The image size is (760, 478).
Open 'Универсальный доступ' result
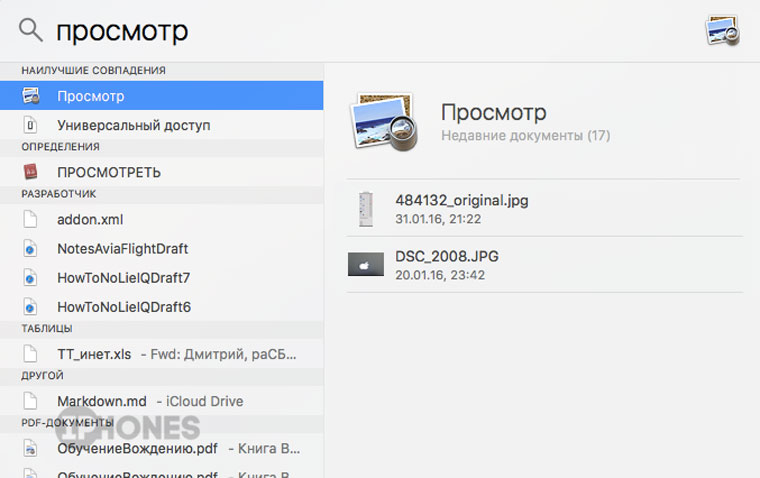[x=161, y=125]
